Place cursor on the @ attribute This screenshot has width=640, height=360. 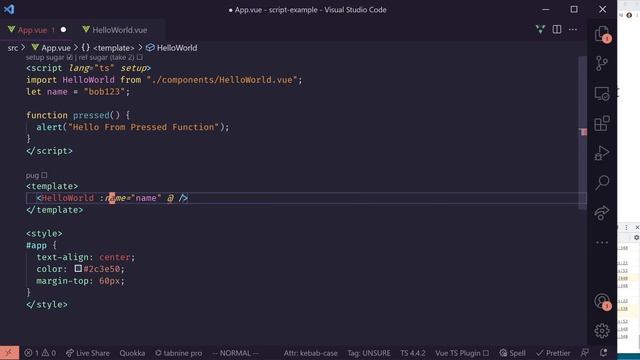[x=170, y=198]
